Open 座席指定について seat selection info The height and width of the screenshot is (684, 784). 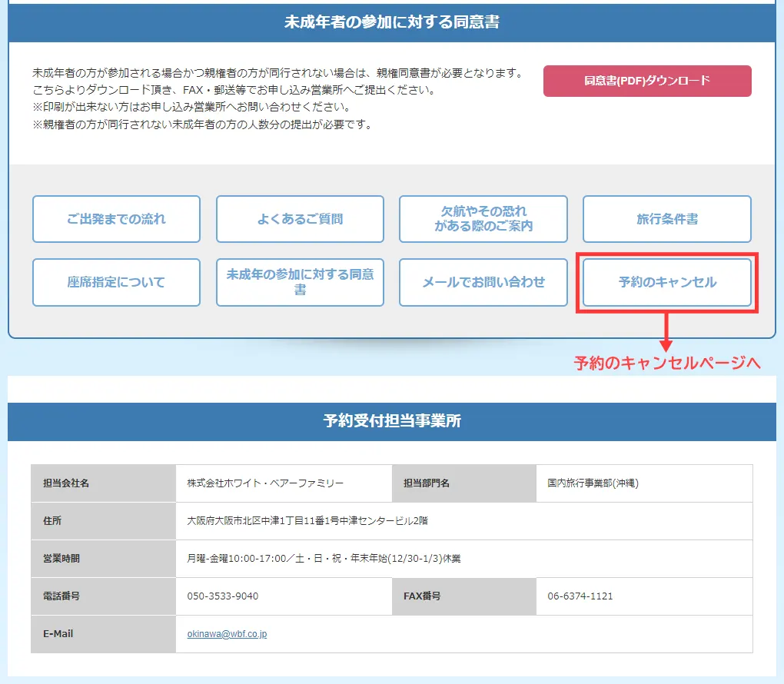click(x=116, y=282)
